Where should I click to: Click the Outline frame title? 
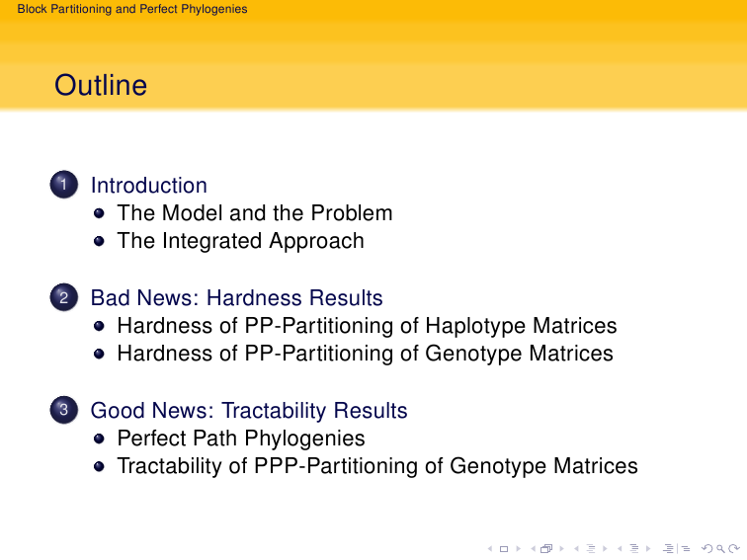coord(101,85)
